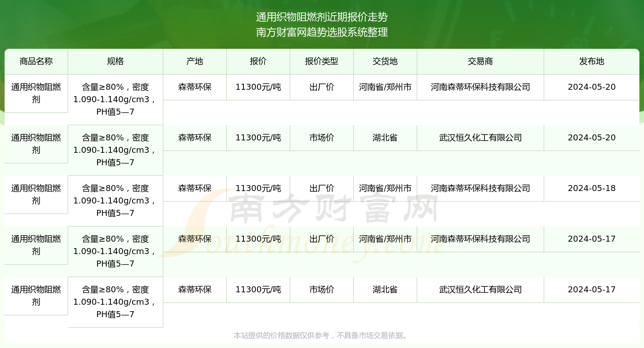Screen dimensions: 644x348
Task: Click 森蒂环保 origin in the 2024-05-20 出厂价 row
Action: click(195, 87)
